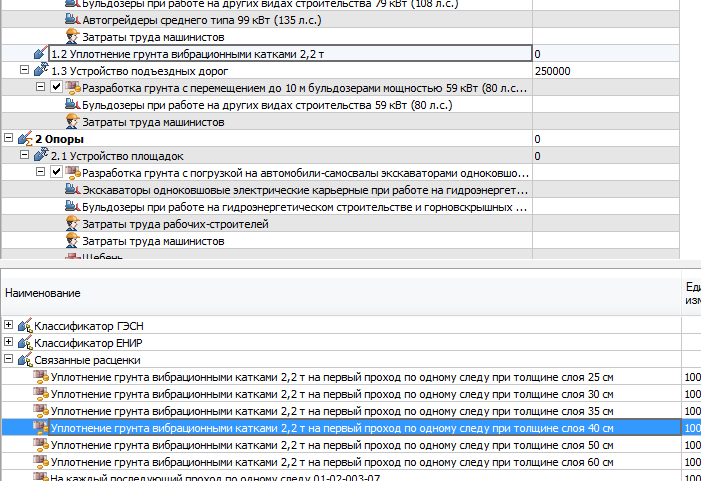Screen dimensions: 701x481
Task: Expand Классификатор ГЭСН
Action: (8, 325)
